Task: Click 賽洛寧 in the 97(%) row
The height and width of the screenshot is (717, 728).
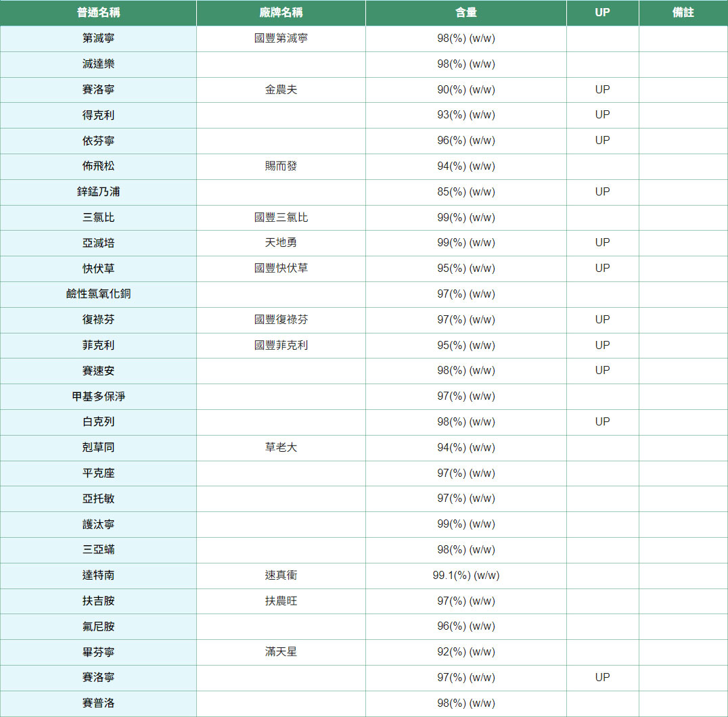Action: click(x=98, y=678)
